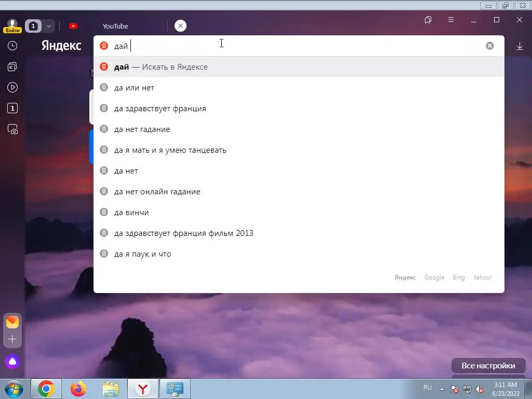Image resolution: width=532 pixels, height=399 pixels.
Task: Open the tabs overview sidebar icon
Action: pos(12,67)
